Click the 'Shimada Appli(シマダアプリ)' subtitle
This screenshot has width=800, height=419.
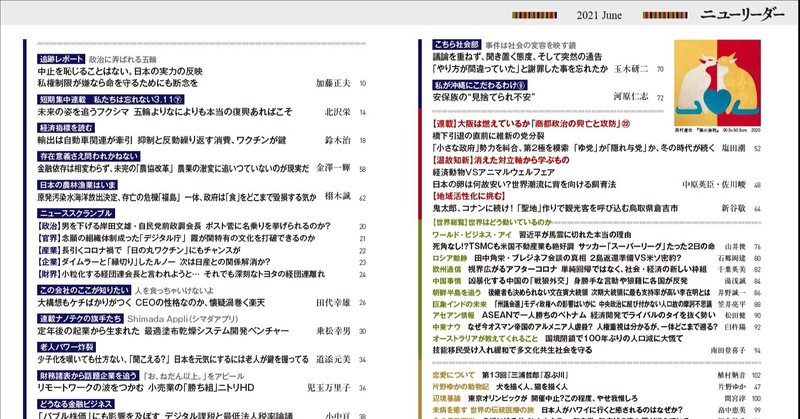tap(183, 319)
